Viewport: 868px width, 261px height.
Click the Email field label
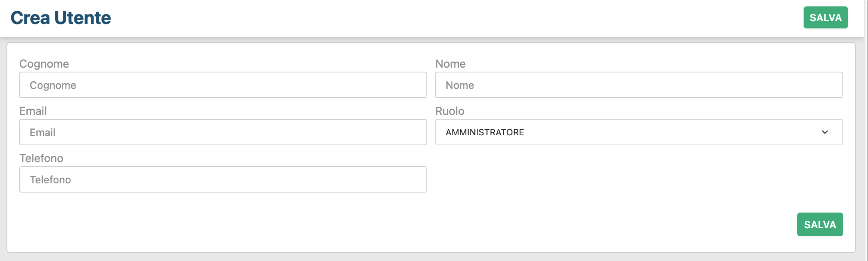(33, 111)
